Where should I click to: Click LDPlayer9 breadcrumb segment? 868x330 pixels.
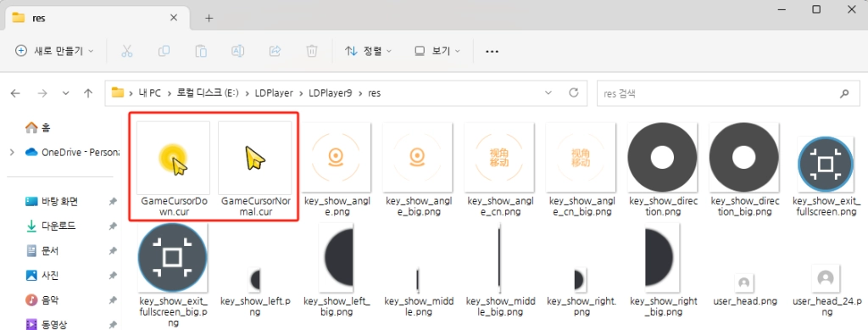tap(330, 93)
